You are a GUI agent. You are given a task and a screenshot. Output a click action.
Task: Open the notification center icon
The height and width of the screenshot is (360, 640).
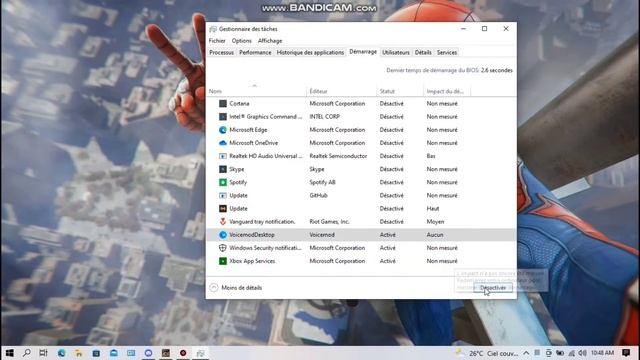click(626, 353)
